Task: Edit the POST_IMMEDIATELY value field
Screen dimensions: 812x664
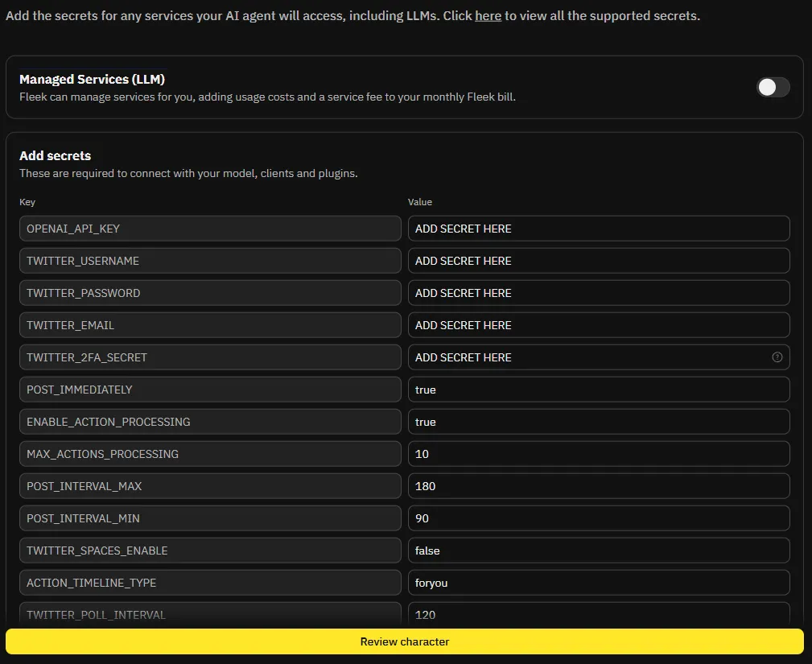Action: 598,390
